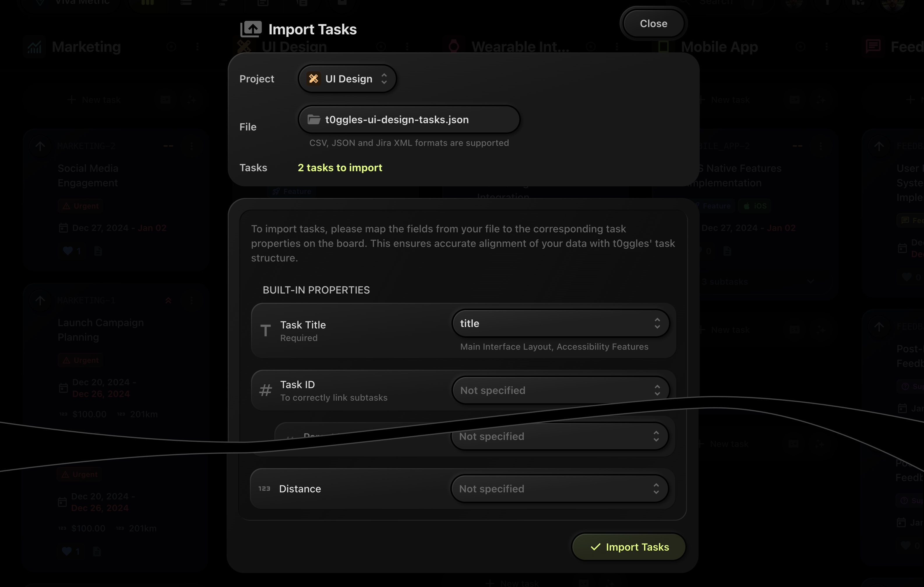Click the heart icon on Social Media Engagement card
Screen dimensions: 924x587
[x=68, y=251]
